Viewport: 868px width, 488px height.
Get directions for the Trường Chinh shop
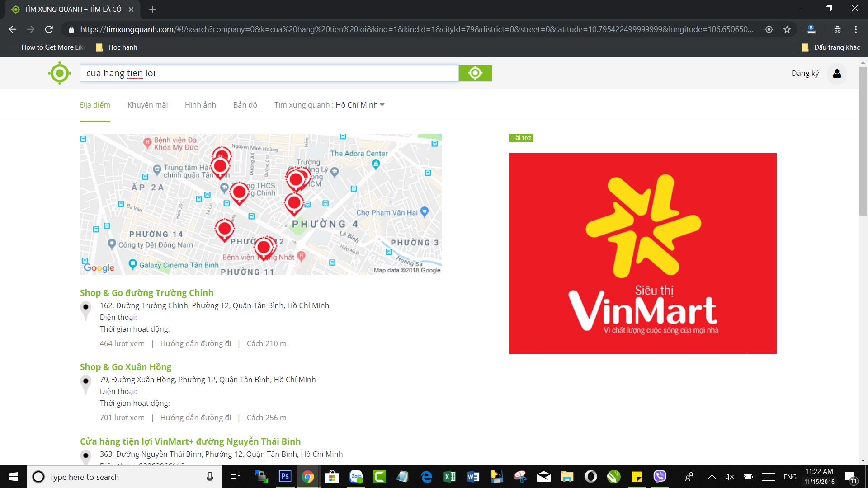[196, 343]
